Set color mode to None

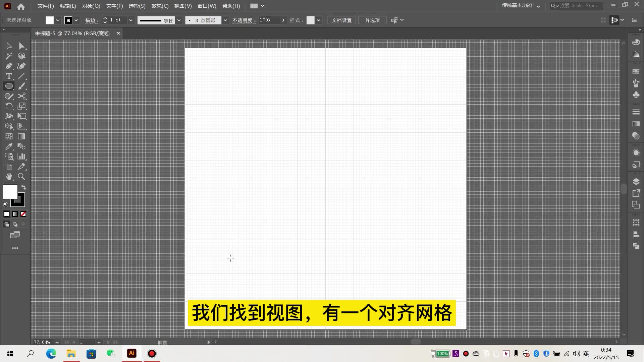pyautogui.click(x=23, y=214)
